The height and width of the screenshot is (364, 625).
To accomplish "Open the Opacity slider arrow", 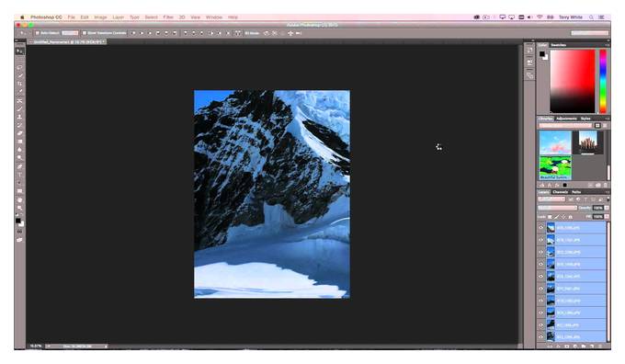I will click(x=607, y=208).
